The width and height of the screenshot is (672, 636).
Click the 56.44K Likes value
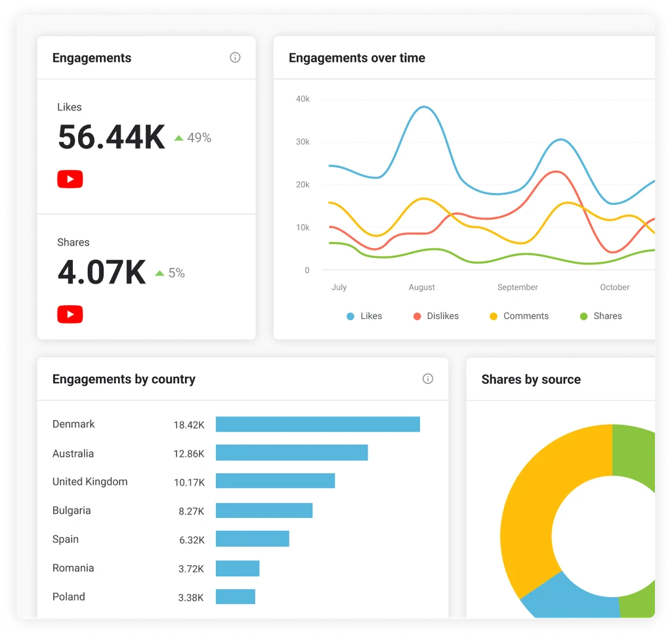coord(112,137)
